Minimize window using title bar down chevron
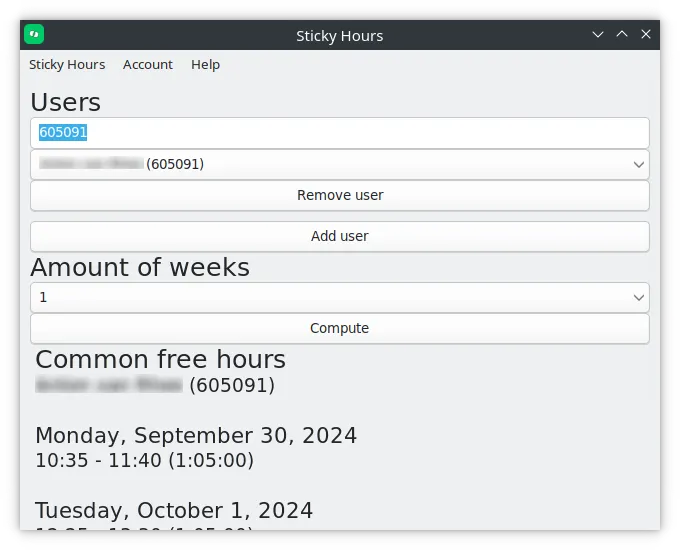This screenshot has height=550, width=680. pos(598,34)
